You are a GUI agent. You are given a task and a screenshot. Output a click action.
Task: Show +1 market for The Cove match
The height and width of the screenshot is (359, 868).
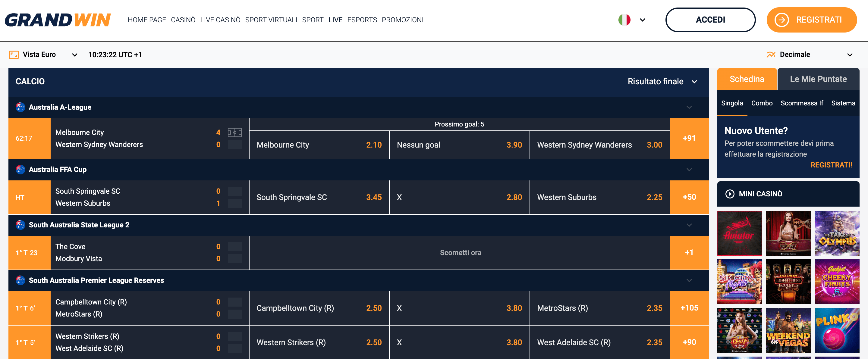click(689, 253)
